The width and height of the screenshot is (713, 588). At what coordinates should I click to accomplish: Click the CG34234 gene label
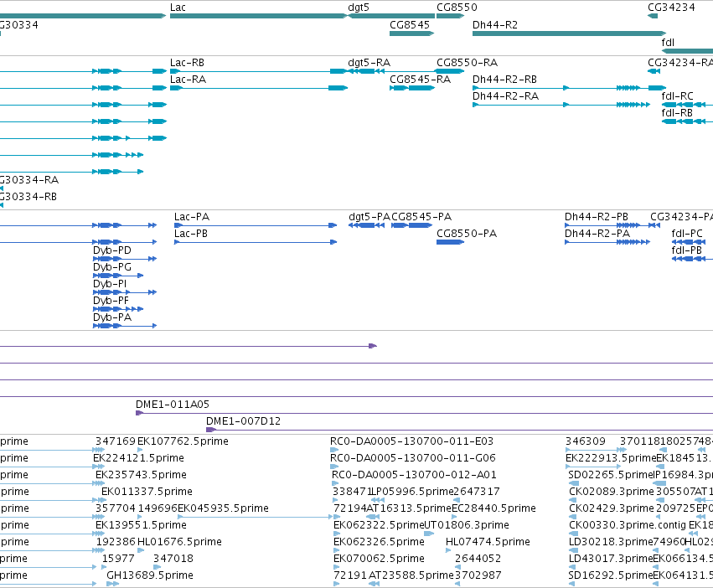tap(671, 8)
